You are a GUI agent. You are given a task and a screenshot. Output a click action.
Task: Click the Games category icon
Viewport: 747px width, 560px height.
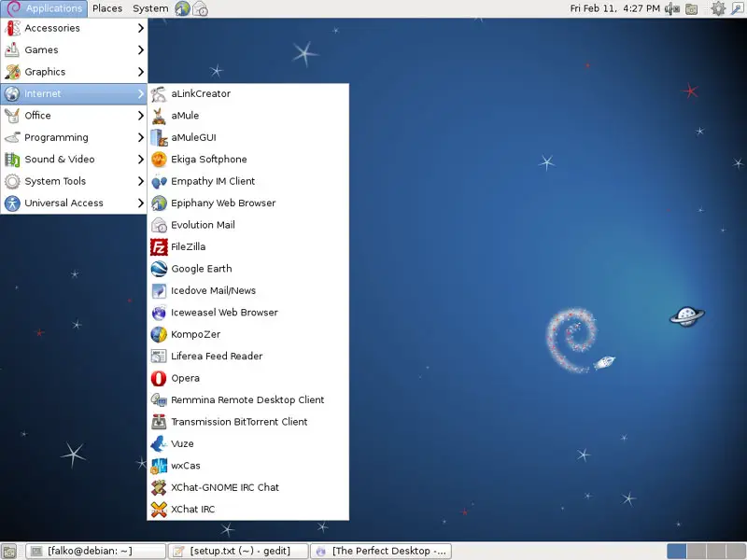click(12, 50)
